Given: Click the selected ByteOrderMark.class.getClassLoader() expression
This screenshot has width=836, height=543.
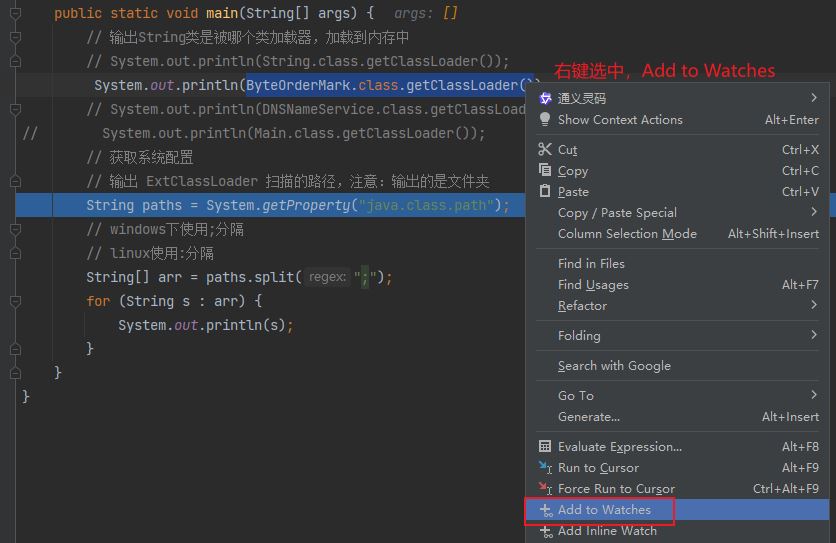Looking at the screenshot, I should point(389,85).
